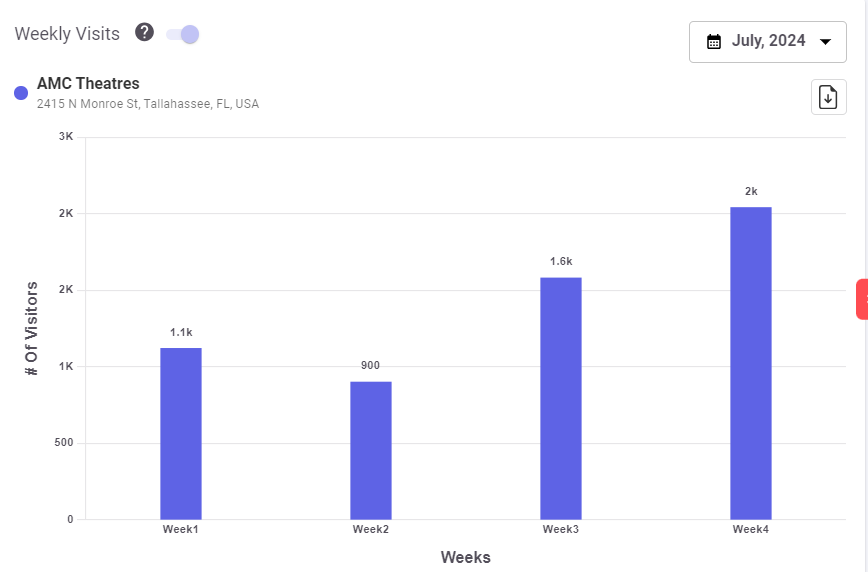
Task: Click the Weekly Visits heading text
Action: tap(67, 34)
